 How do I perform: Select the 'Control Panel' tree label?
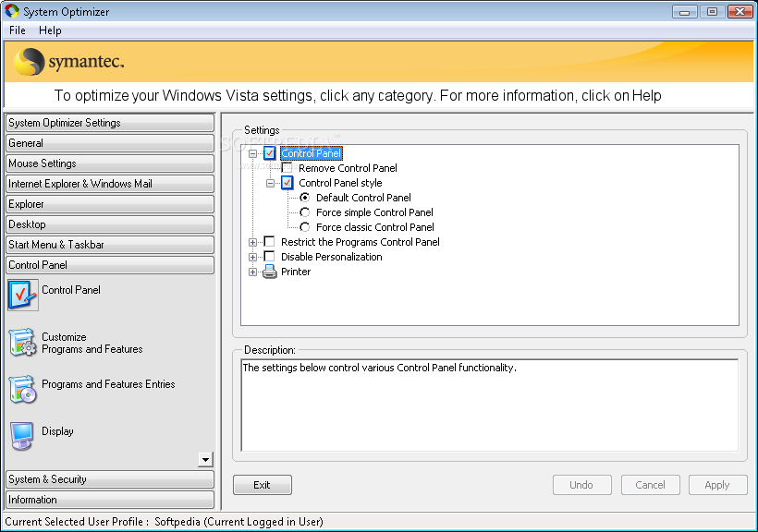click(x=312, y=153)
